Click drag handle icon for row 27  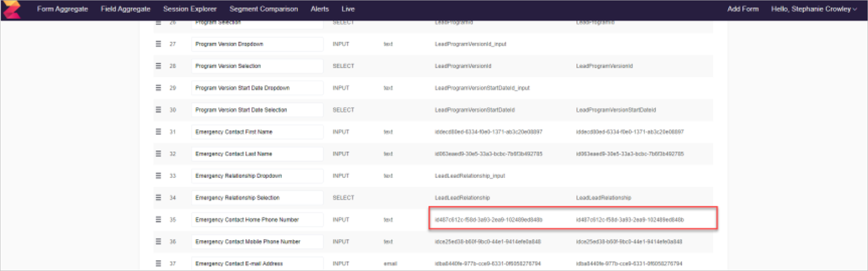click(x=158, y=45)
